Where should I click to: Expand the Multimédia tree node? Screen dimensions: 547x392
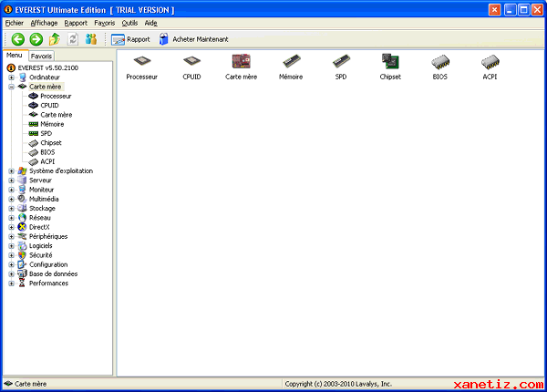point(11,200)
